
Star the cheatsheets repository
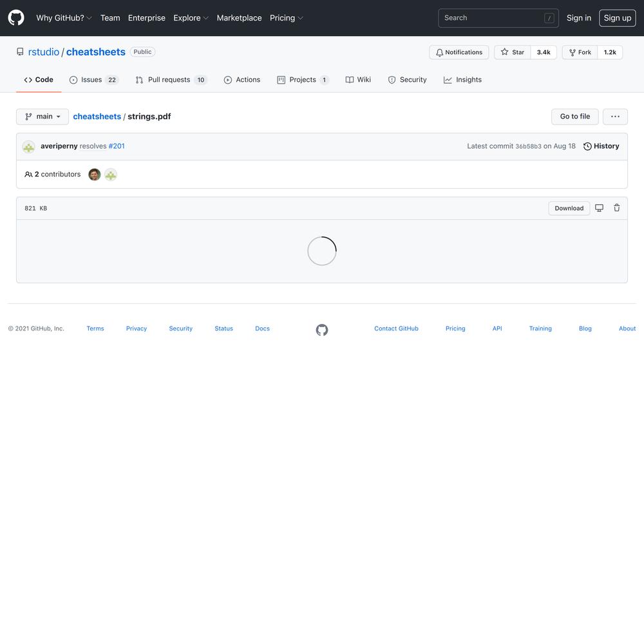(x=512, y=53)
